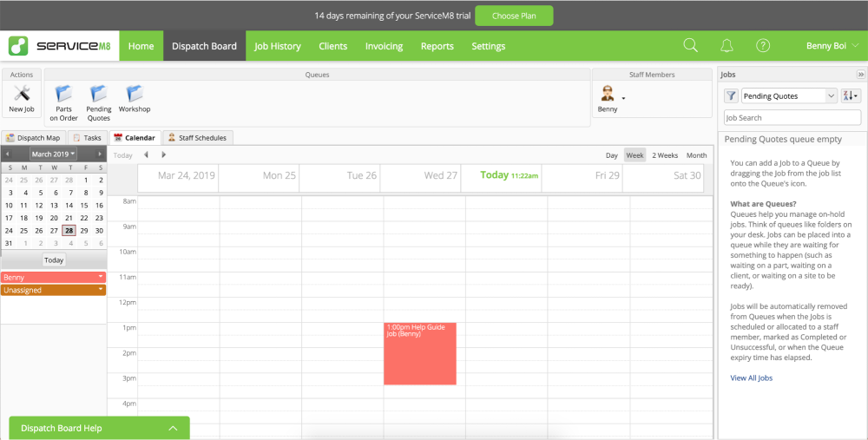This screenshot has height=440, width=868.
Task: Open the jobs sort order button
Action: click(851, 95)
